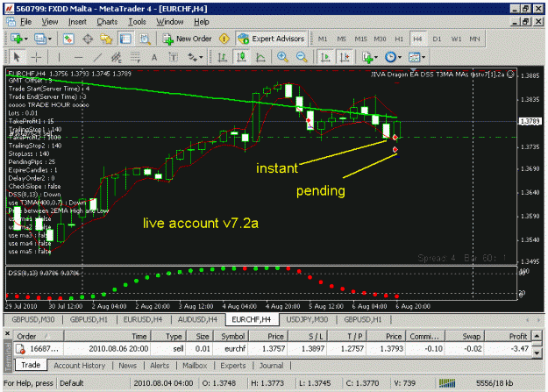Switch to the USDJPY,M30 chart tab
Screen dimensions: 548x392
(x=307, y=319)
